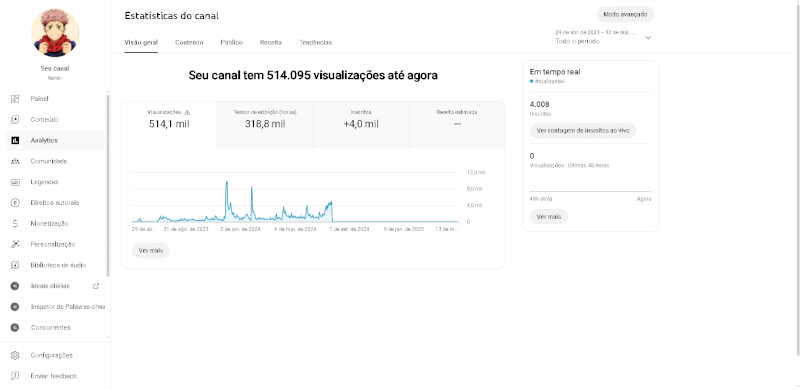The height and width of the screenshot is (390, 800).
Task: Click the external link icon beside Ideias diárias
Action: point(95,286)
